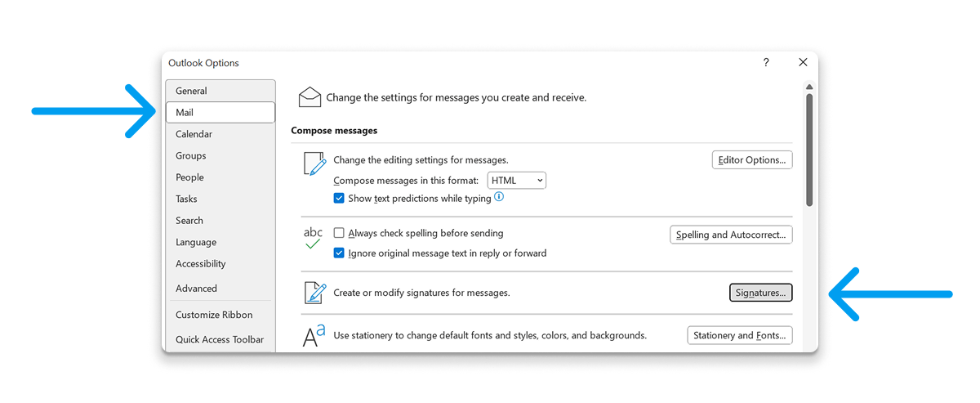The width and height of the screenshot is (980, 403).
Task: Select the Mail category
Action: click(220, 113)
